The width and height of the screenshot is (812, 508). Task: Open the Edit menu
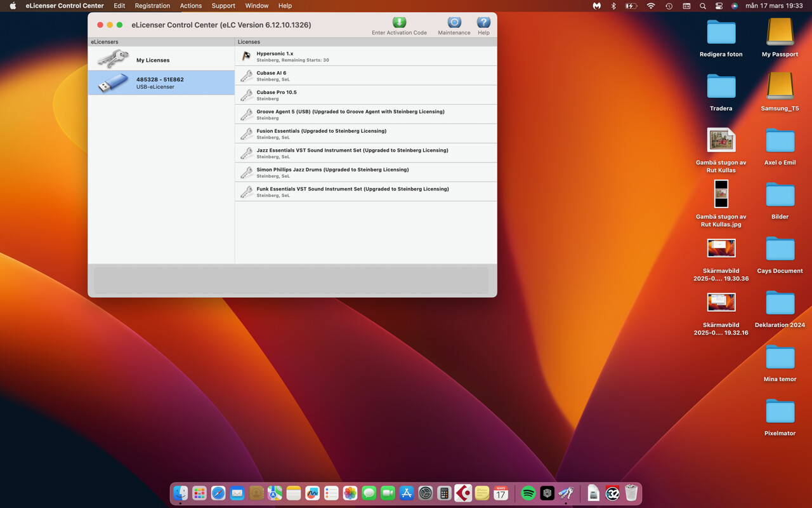click(119, 6)
